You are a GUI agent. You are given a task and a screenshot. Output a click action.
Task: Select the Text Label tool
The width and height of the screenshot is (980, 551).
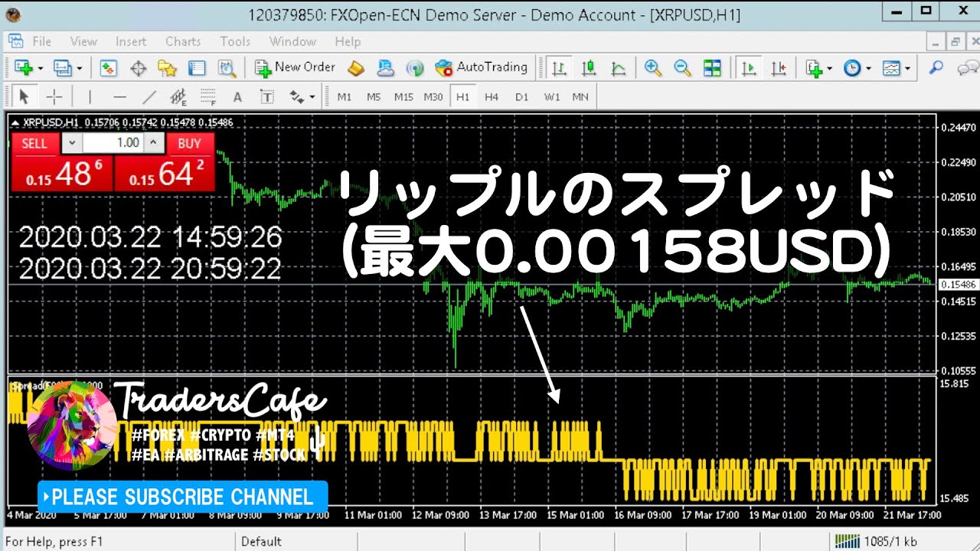267,97
